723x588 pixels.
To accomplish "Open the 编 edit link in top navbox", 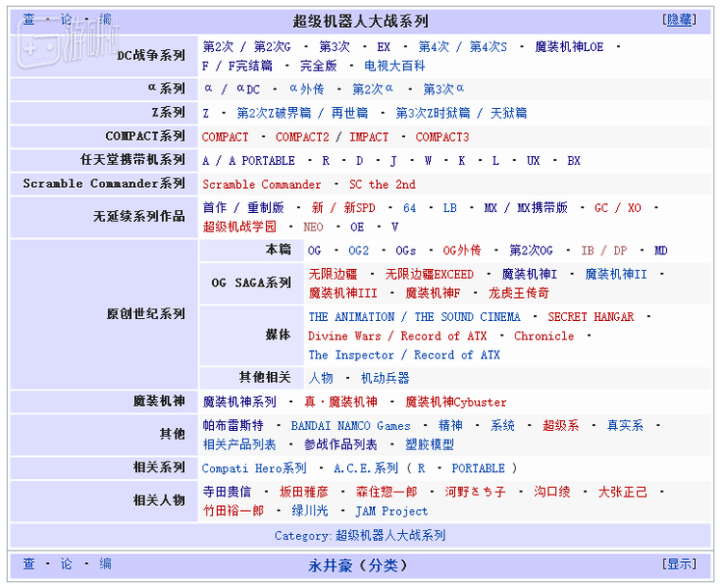I will pyautogui.click(x=105, y=20).
